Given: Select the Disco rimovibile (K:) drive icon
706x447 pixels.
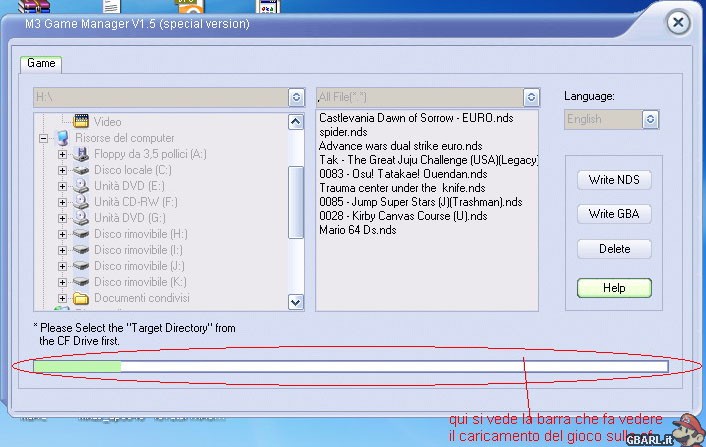Looking at the screenshot, I should tap(81, 282).
